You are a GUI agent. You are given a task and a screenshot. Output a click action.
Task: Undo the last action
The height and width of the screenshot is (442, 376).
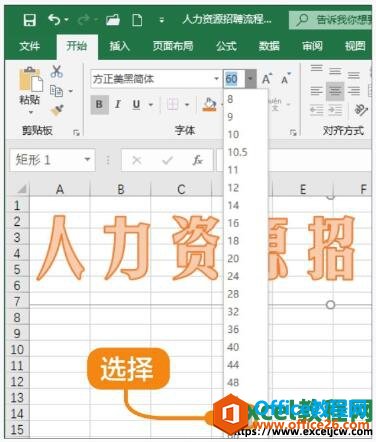tap(54, 20)
